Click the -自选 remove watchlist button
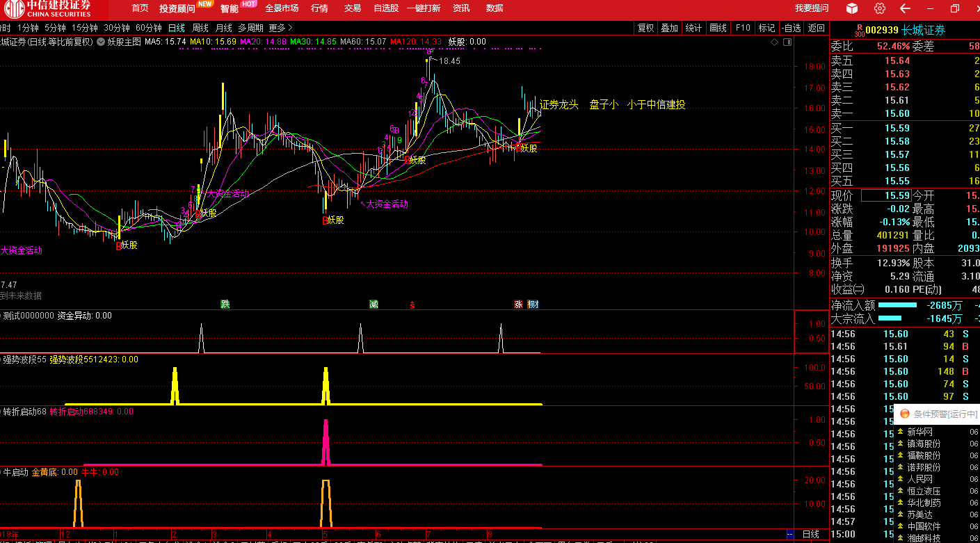The width and height of the screenshot is (980, 543). 792,29
